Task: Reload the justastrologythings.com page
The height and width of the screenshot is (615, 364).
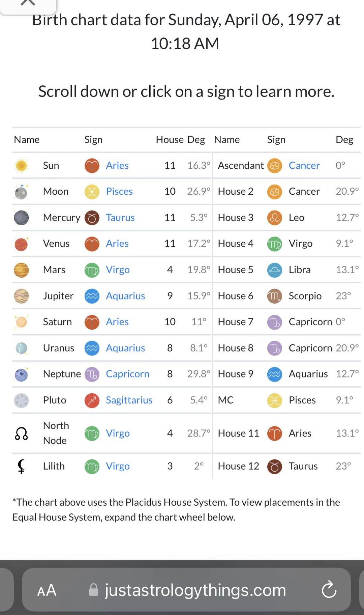Action: pyautogui.click(x=329, y=590)
